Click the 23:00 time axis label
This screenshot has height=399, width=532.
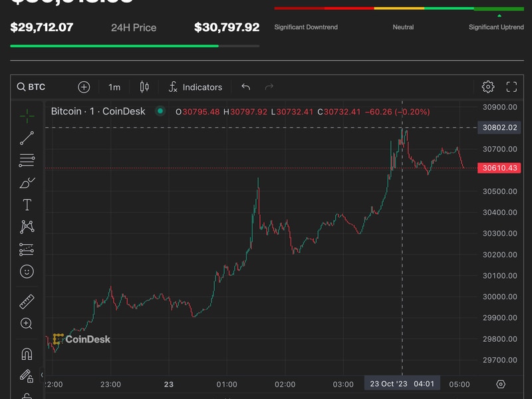[x=110, y=384]
